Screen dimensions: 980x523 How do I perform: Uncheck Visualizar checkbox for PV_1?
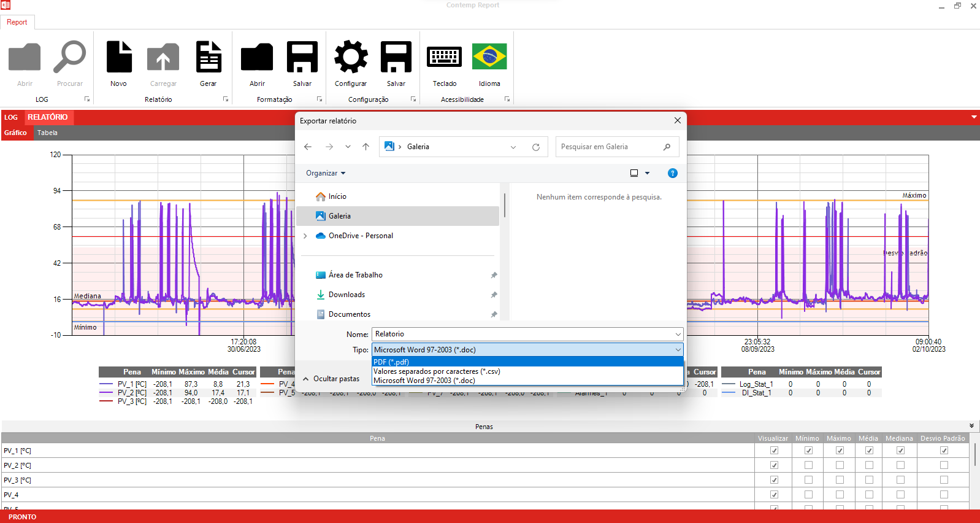click(774, 451)
